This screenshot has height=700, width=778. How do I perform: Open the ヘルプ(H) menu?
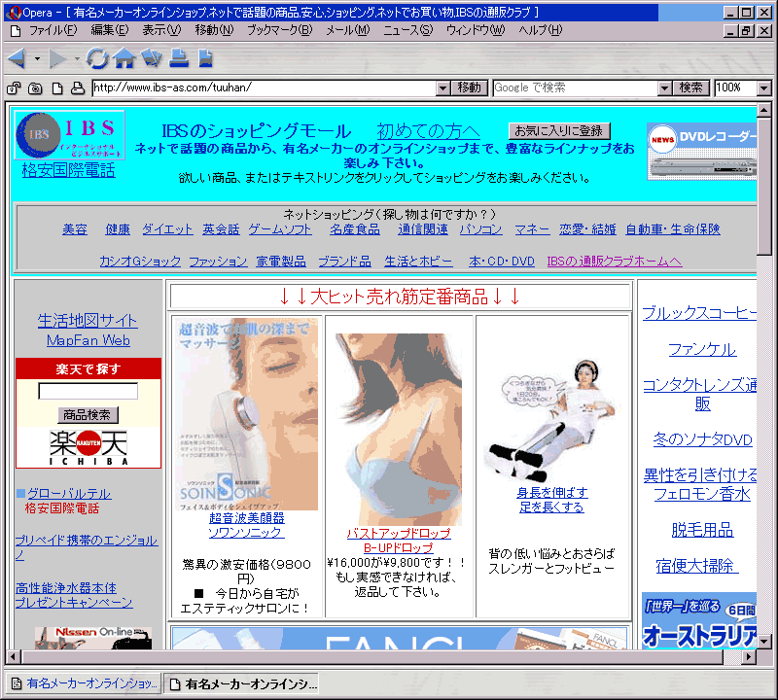[541, 30]
